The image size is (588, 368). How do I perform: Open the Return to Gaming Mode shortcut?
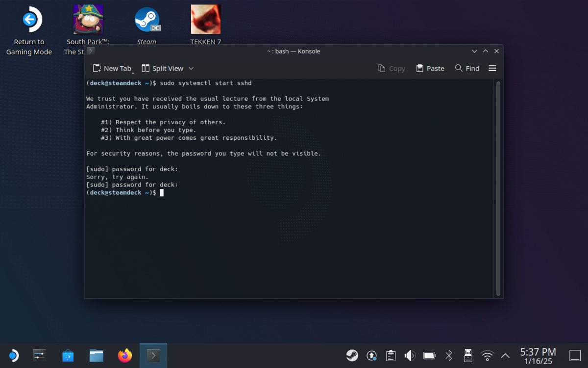29,30
